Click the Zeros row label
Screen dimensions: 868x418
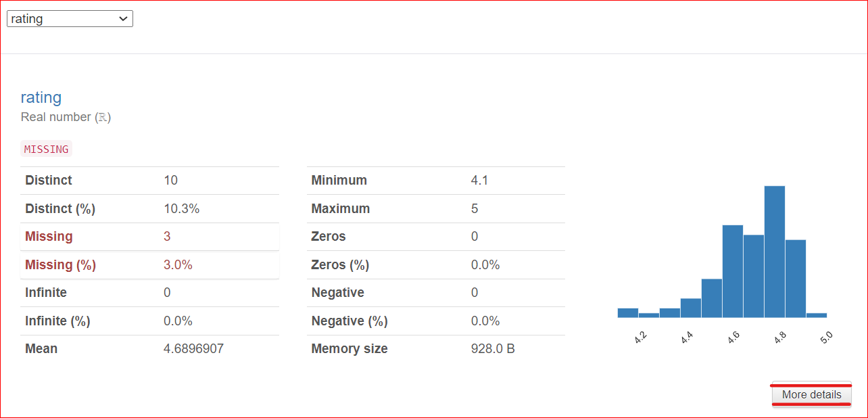(x=328, y=237)
